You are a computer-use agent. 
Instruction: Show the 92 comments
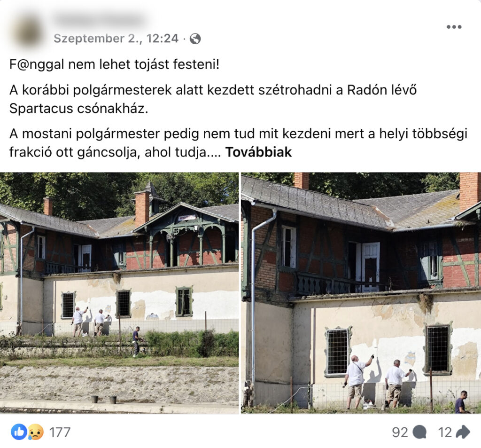tap(400, 432)
